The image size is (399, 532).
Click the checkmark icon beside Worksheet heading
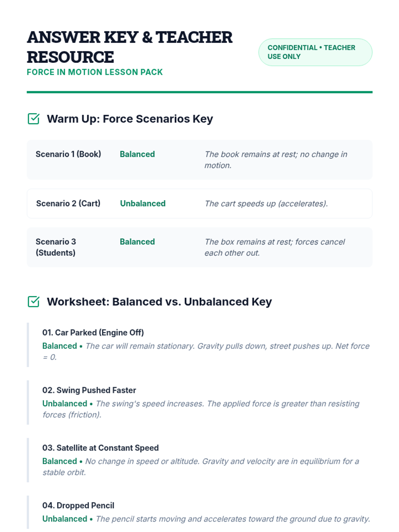point(34,302)
